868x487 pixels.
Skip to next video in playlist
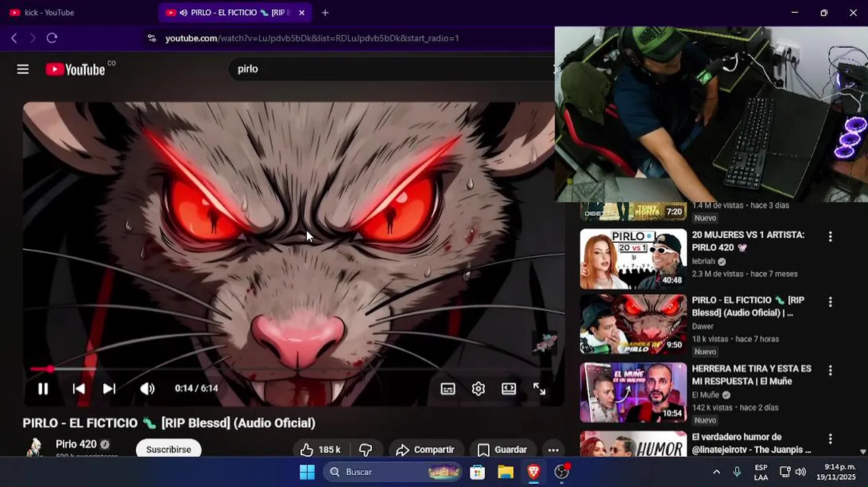pyautogui.click(x=109, y=389)
